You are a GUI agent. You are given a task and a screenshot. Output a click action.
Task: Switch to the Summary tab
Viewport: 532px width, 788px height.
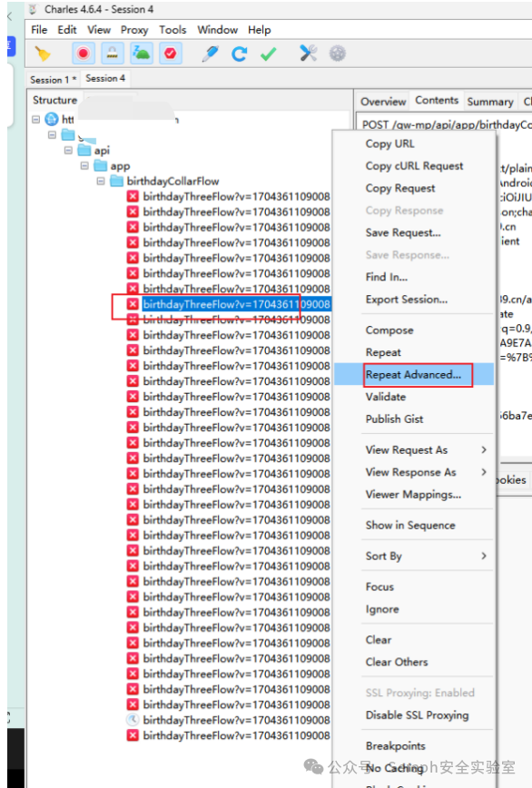coord(490,102)
